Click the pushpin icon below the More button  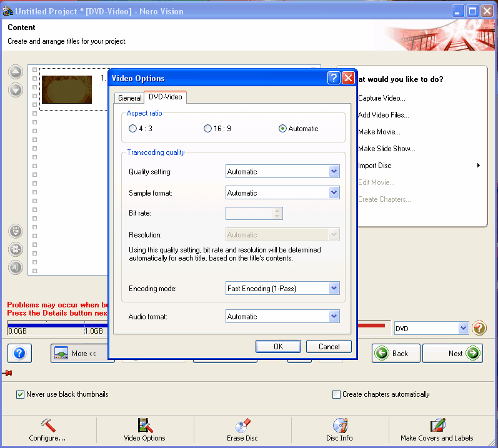[7, 373]
